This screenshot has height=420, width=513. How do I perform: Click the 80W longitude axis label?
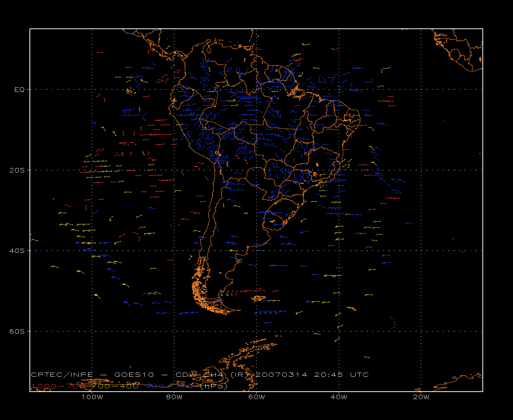point(174,397)
